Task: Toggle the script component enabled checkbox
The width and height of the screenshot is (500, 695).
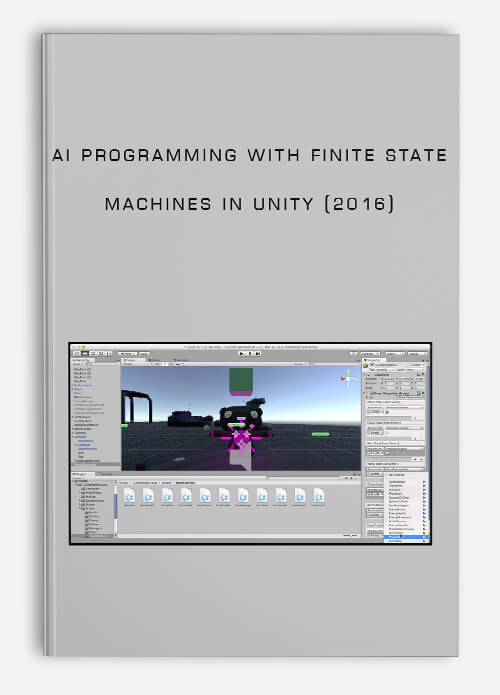Action: pyautogui.click(x=372, y=394)
